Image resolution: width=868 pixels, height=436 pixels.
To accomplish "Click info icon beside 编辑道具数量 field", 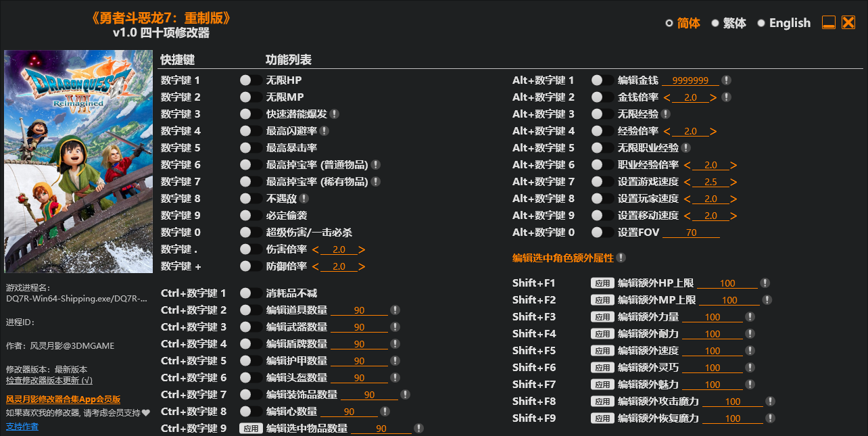I will [x=395, y=310].
